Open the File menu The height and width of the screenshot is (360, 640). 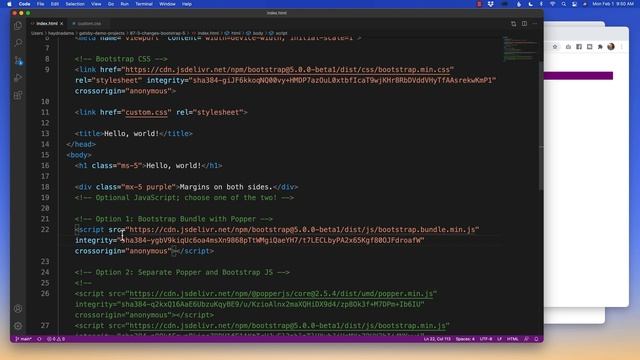40,4
